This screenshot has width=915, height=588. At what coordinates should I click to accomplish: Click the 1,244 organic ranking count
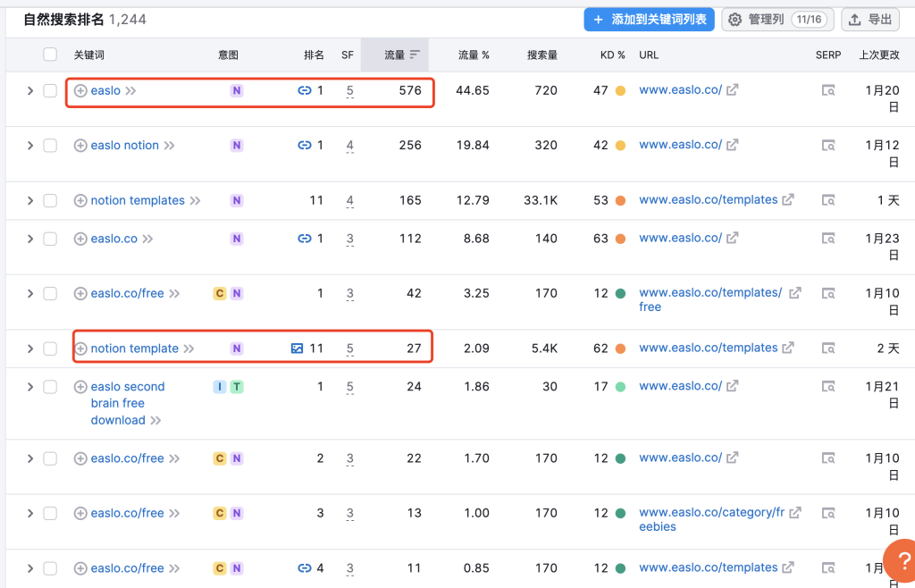(x=127, y=20)
